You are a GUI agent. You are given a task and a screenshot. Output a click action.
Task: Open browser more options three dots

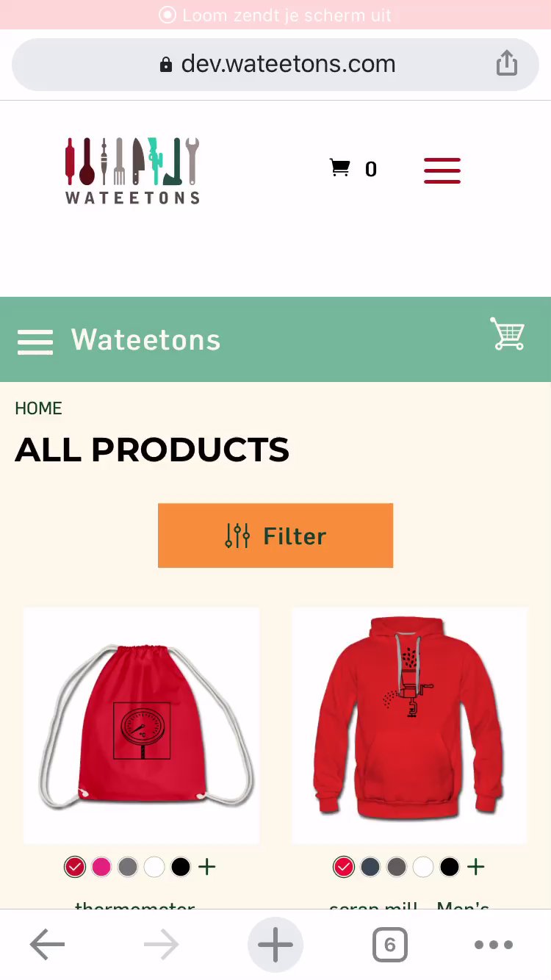coord(494,945)
